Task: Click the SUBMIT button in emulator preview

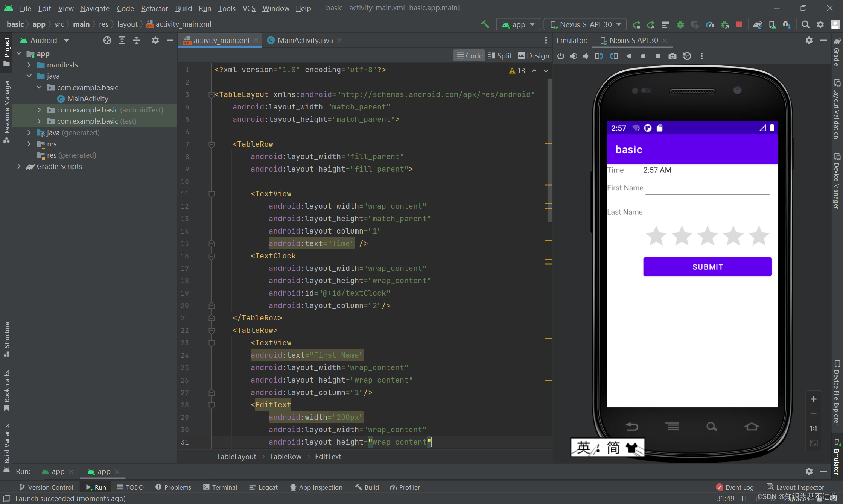Action: tap(707, 266)
